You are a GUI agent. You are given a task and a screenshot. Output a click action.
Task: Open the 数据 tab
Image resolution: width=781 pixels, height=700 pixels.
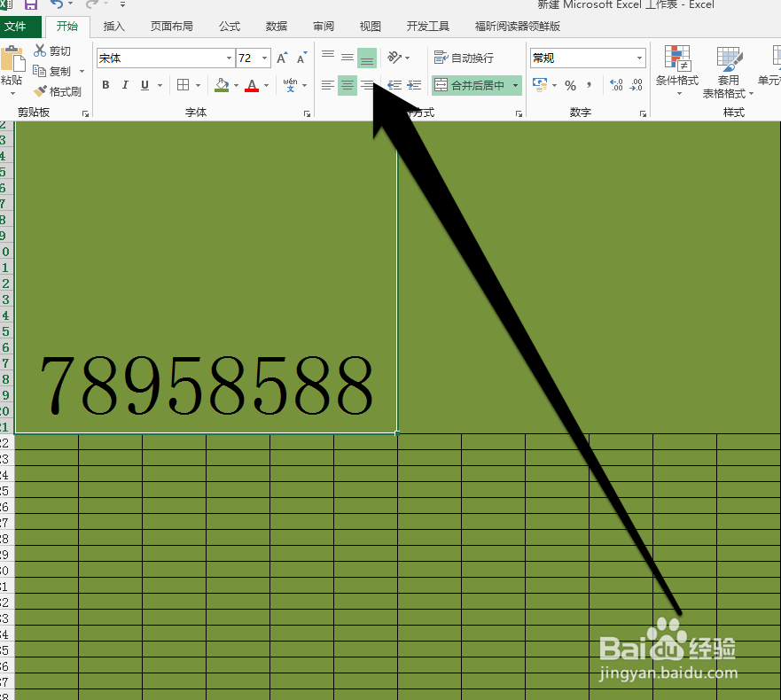pyautogui.click(x=277, y=27)
